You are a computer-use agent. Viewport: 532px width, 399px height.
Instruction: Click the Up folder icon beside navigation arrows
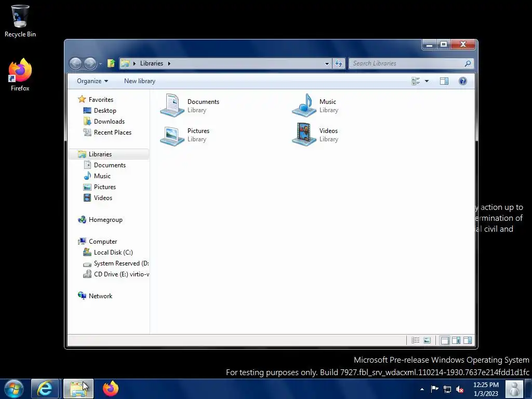point(111,63)
